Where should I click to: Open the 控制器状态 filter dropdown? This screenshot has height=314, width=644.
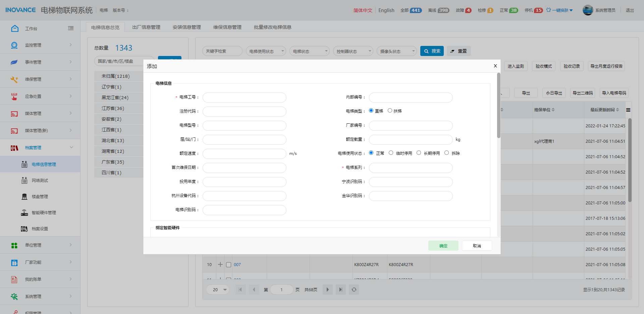point(353,51)
